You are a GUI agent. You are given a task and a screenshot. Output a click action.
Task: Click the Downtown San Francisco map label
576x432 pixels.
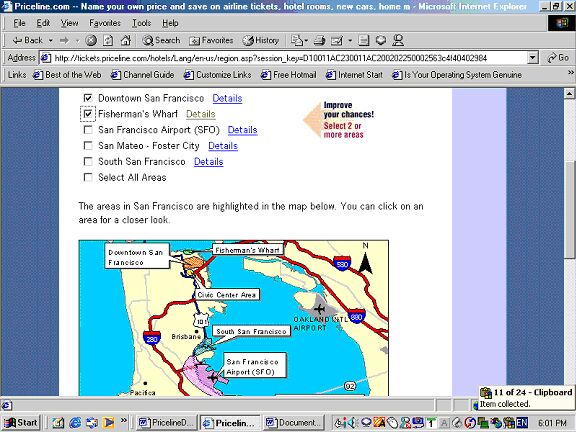tap(137, 257)
